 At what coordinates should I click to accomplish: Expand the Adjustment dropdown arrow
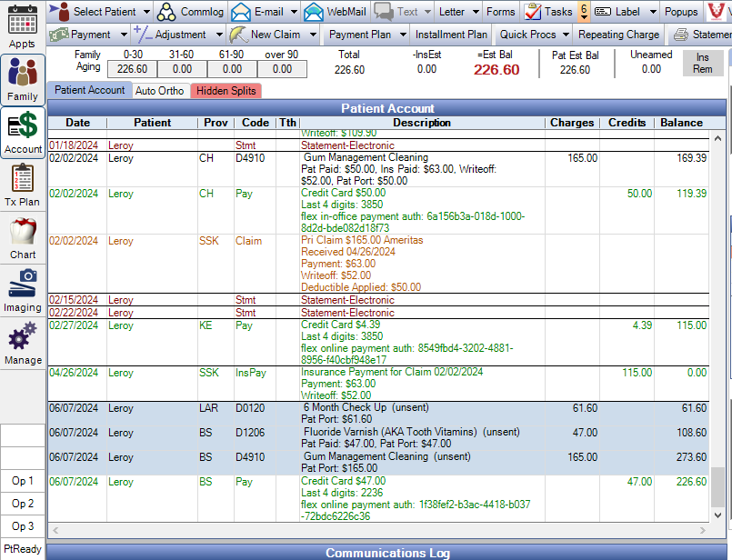click(x=219, y=35)
